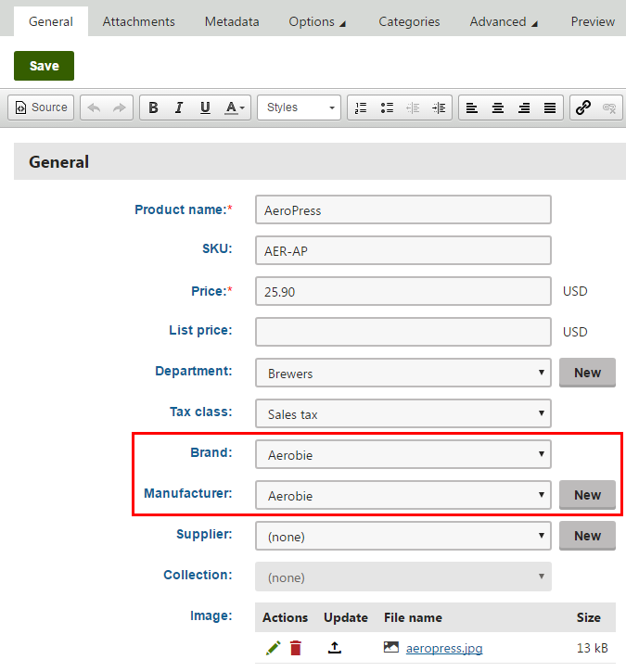
Task: Toggle bold formatting
Action: point(153,108)
